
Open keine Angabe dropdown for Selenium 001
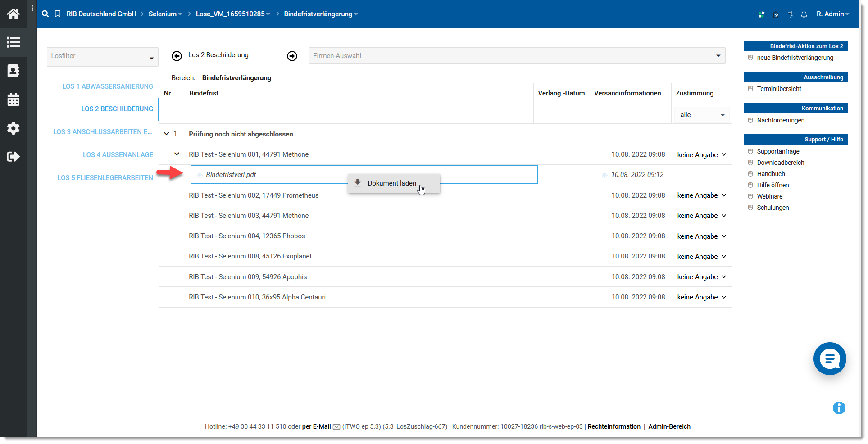pos(702,154)
